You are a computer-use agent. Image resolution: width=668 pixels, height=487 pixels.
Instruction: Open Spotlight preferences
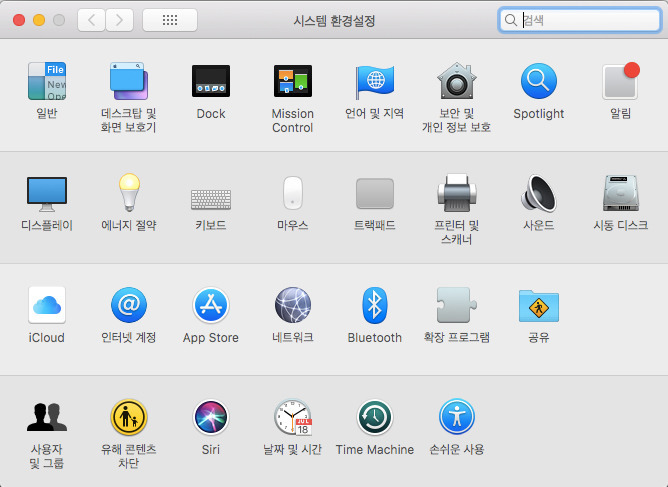538,81
